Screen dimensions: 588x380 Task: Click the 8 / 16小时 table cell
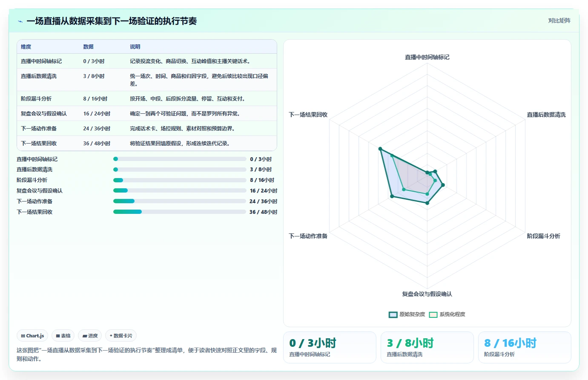(x=95, y=99)
